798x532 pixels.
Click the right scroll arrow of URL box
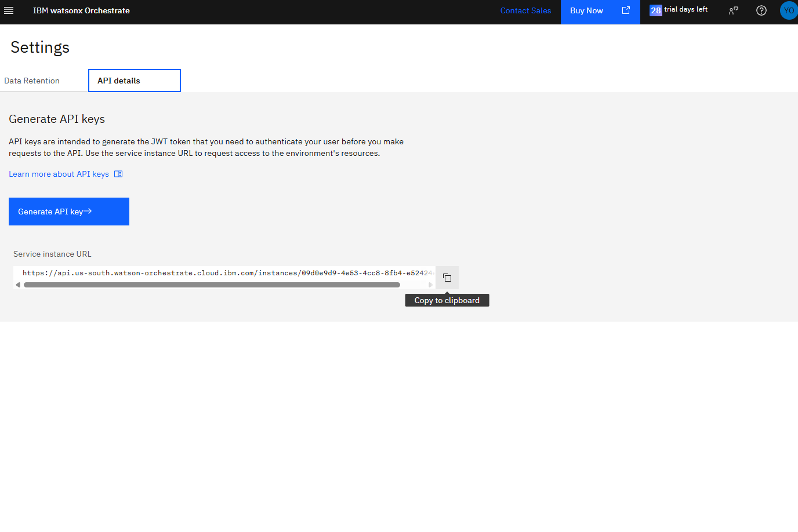click(430, 285)
